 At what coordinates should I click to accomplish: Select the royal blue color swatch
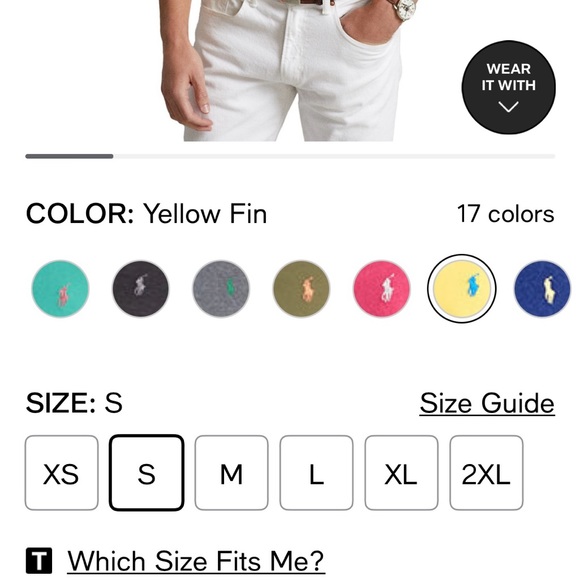[542, 289]
